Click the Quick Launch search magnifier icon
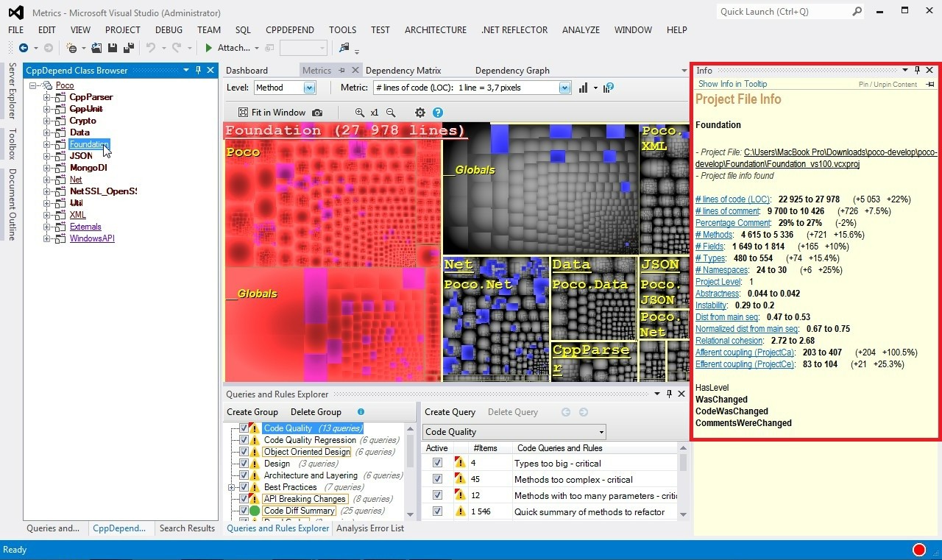The width and height of the screenshot is (942, 560). coord(857,12)
